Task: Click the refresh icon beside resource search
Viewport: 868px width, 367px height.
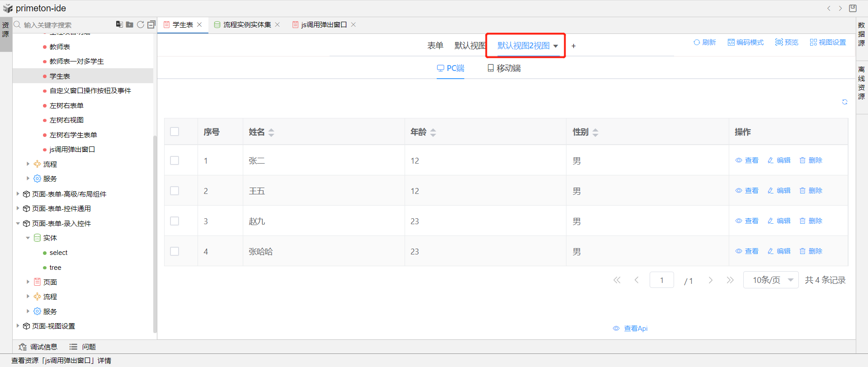Action: tap(141, 24)
